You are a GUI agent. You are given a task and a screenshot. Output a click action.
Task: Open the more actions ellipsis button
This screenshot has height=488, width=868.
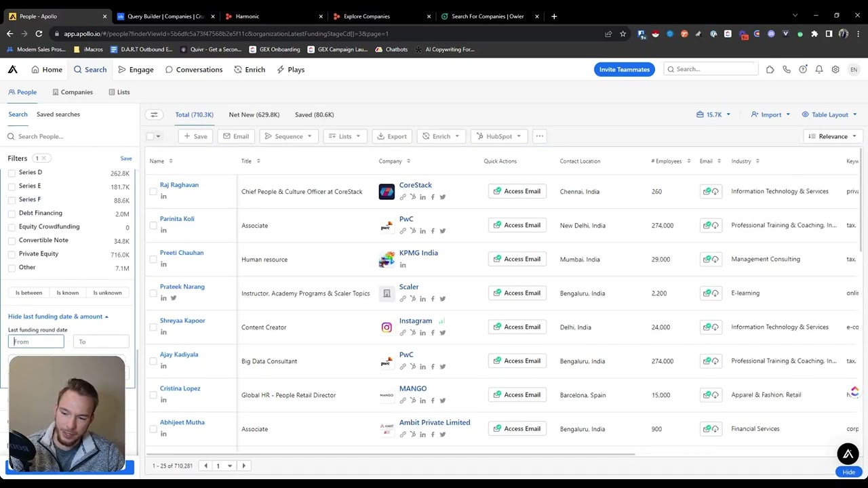click(540, 136)
